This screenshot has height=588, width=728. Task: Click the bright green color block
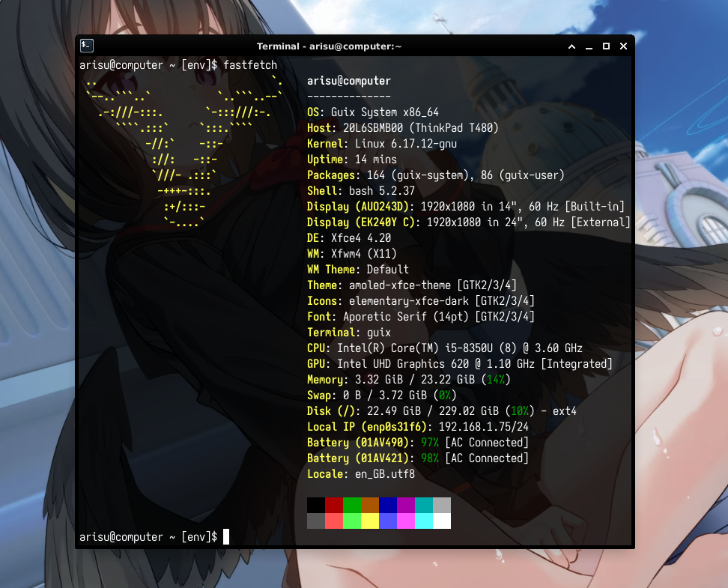click(352, 521)
